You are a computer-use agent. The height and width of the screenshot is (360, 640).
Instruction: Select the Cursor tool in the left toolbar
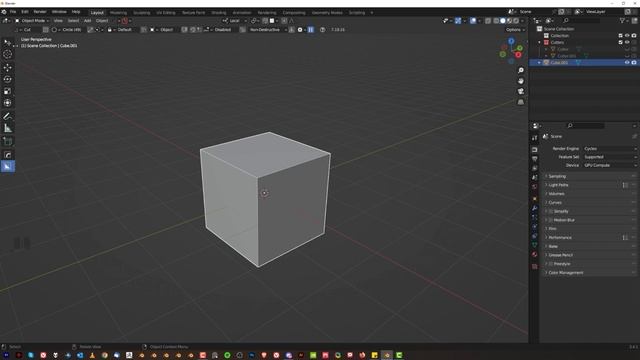click(x=7, y=54)
